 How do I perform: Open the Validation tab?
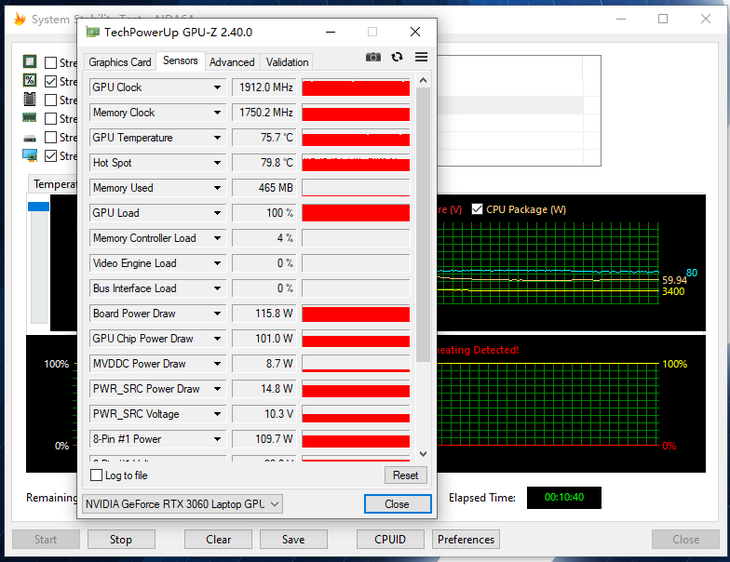point(287,62)
